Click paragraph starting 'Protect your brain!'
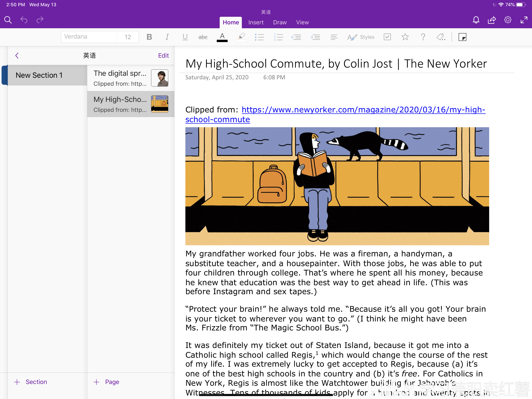 (336, 318)
